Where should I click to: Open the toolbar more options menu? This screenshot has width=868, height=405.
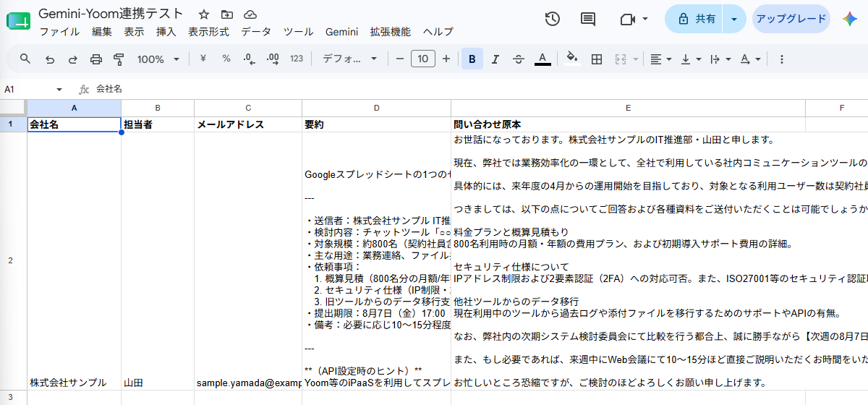[x=781, y=59]
